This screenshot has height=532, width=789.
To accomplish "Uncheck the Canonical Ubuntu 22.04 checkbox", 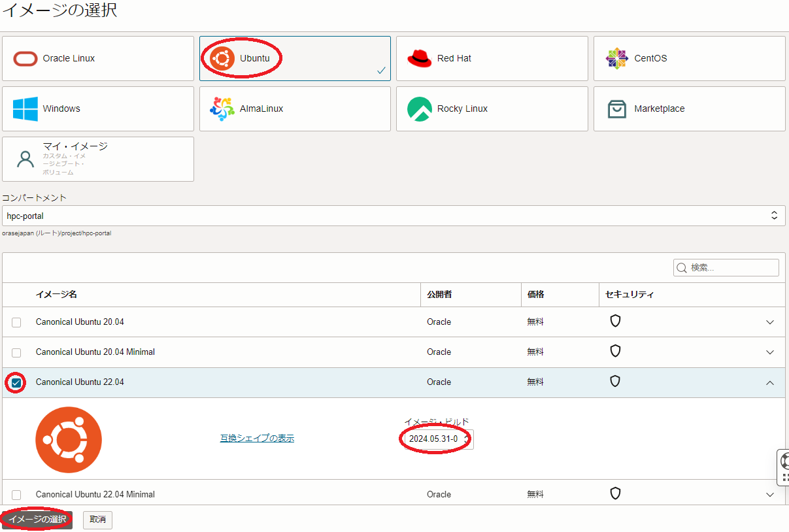I will coord(16,382).
